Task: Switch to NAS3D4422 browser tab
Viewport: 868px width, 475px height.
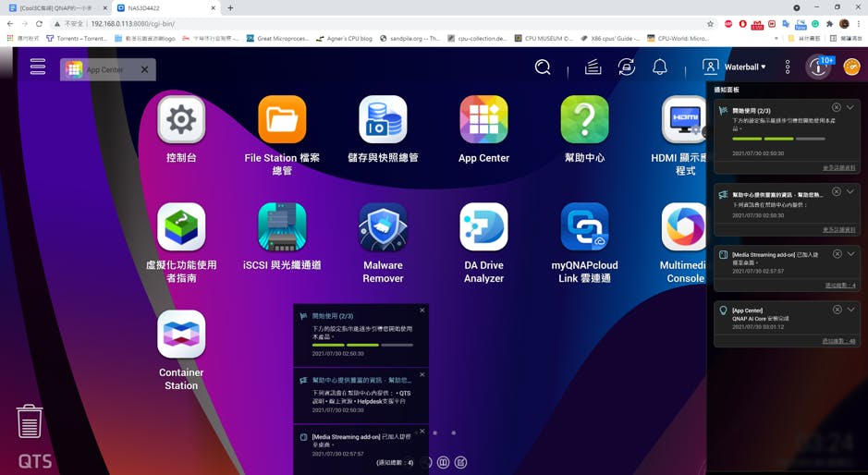Action: click(166, 7)
